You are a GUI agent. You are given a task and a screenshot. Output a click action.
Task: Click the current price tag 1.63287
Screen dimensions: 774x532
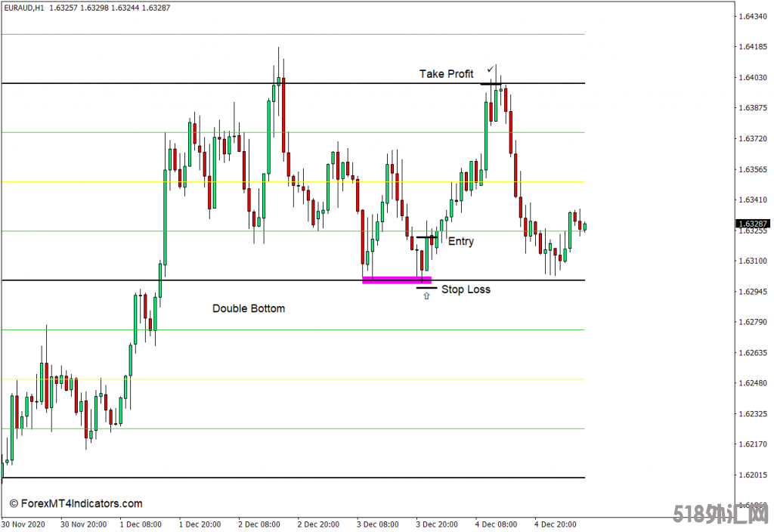coord(753,224)
